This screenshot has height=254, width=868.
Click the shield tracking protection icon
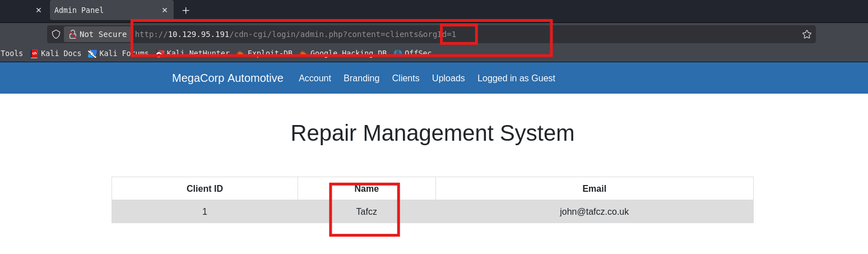click(x=56, y=34)
